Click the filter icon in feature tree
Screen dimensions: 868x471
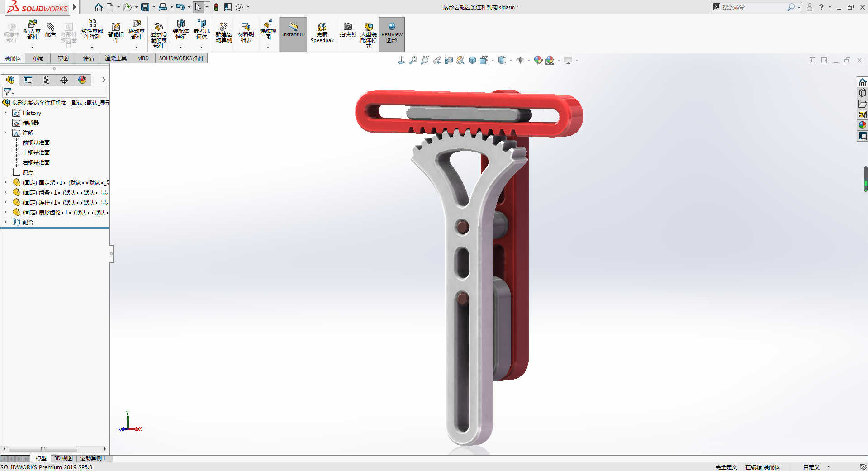pos(8,92)
